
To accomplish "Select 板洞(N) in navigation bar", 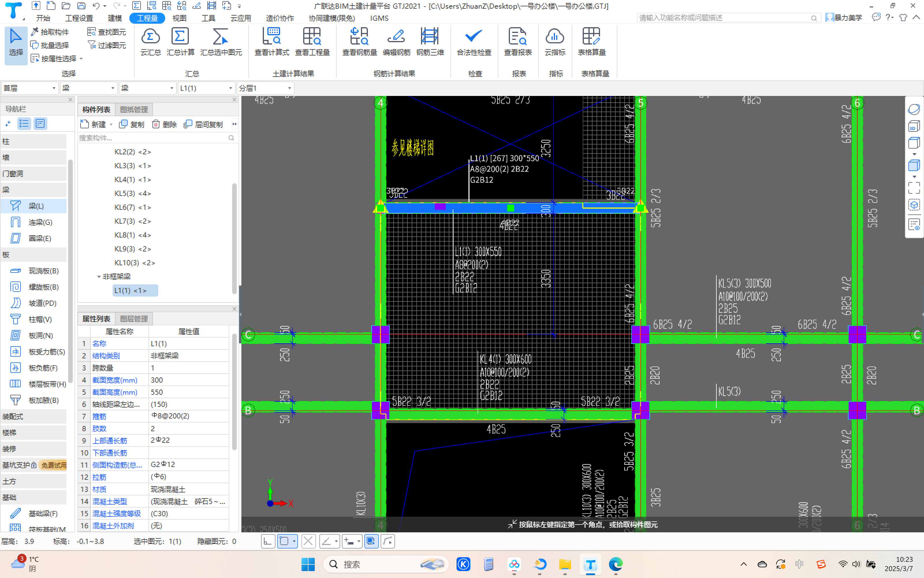I will click(x=33, y=335).
